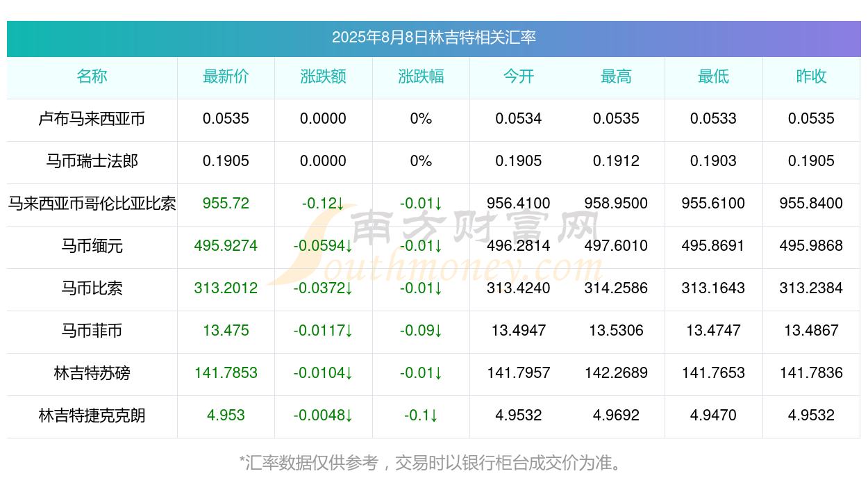Click the row name 马币瑞士法郎
This screenshot has height=485, width=868.
(92, 161)
